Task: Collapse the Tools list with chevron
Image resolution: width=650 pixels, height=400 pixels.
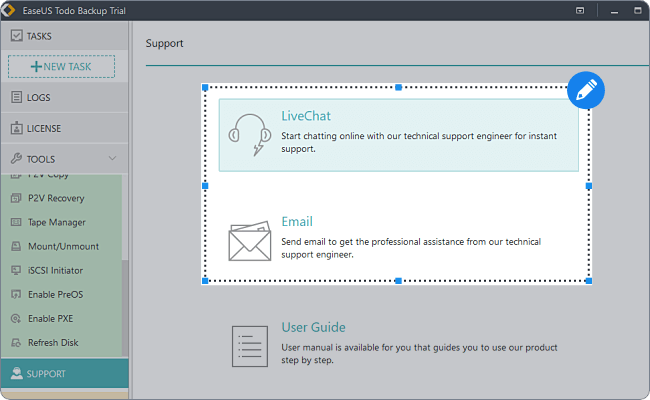Action: (112, 158)
